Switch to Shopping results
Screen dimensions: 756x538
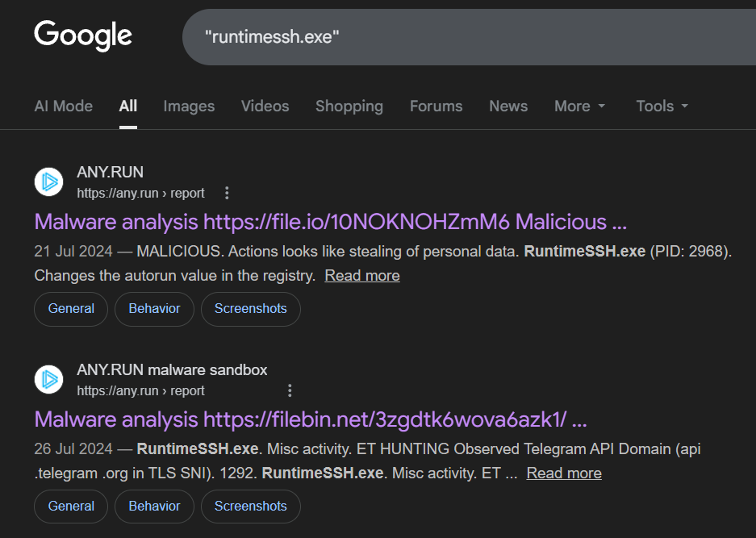click(349, 106)
